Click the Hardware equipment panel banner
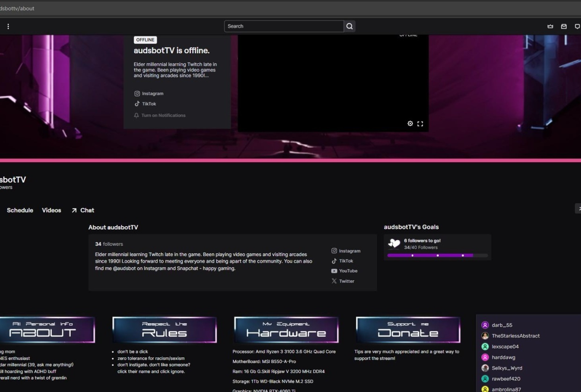Viewport: 581px width, 392px height. pos(286,330)
